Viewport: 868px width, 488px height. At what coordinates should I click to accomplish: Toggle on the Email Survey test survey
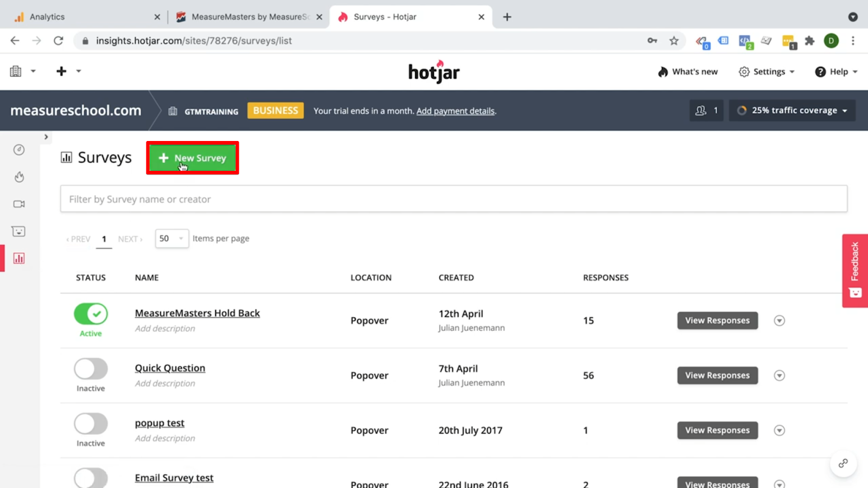pyautogui.click(x=91, y=478)
